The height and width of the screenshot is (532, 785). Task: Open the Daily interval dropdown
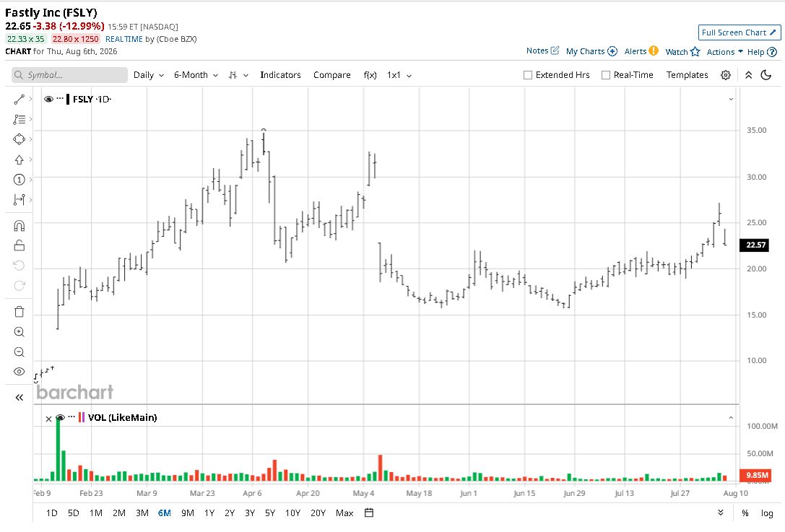click(x=149, y=75)
